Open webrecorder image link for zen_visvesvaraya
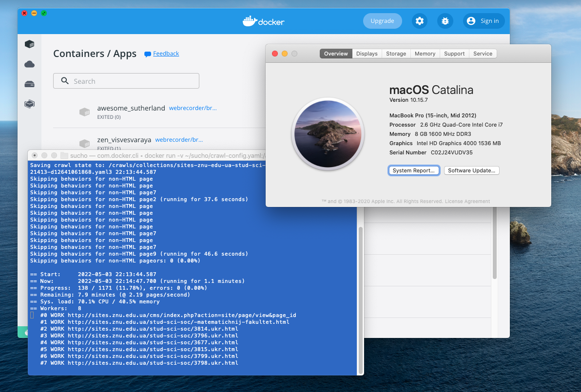The height and width of the screenshot is (392, 581). pyautogui.click(x=179, y=140)
